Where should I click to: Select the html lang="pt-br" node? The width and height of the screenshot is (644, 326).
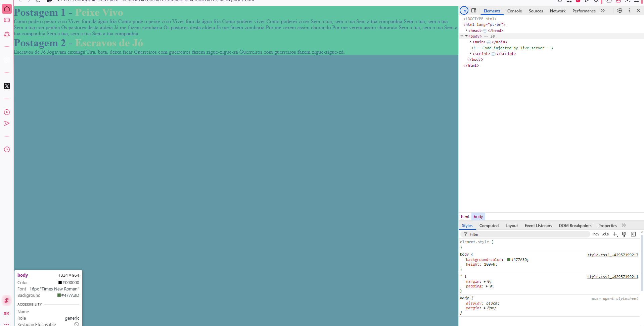pyautogui.click(x=485, y=24)
